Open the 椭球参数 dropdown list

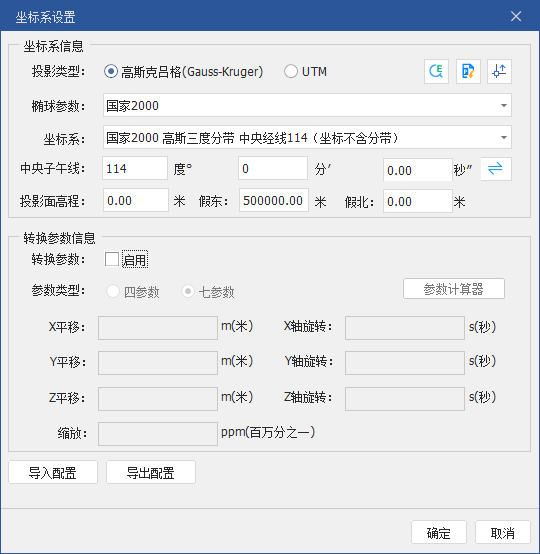[504, 105]
